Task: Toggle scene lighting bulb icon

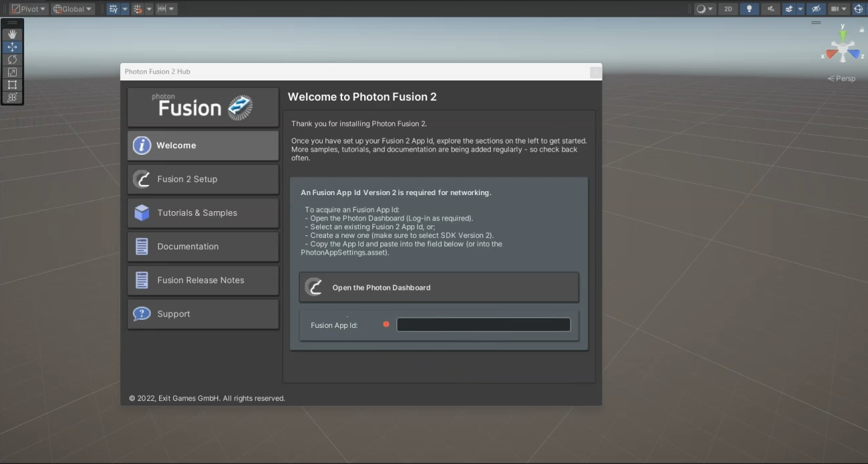Action: click(x=749, y=9)
